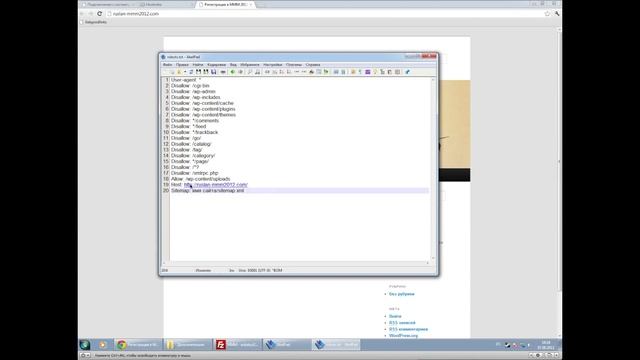Click the line 'Disallow: /category/'

[193, 156]
